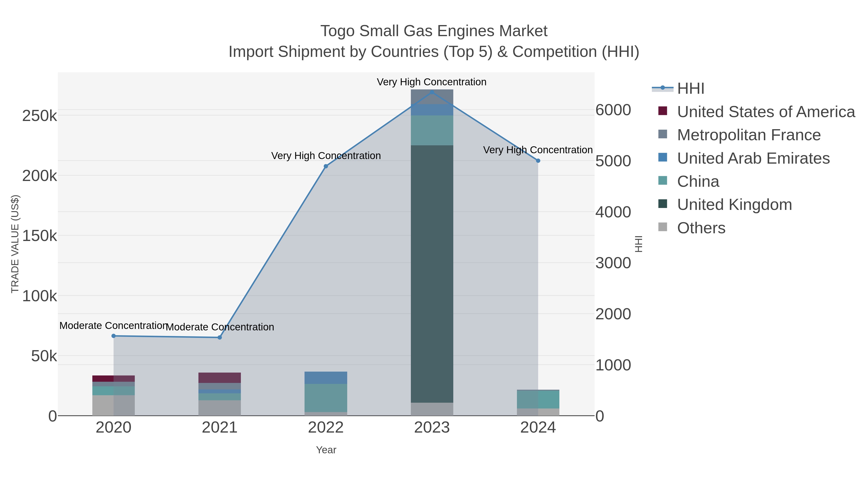868x488 pixels.
Task: Click the Metropolitan France color swatch
Action: point(663,134)
